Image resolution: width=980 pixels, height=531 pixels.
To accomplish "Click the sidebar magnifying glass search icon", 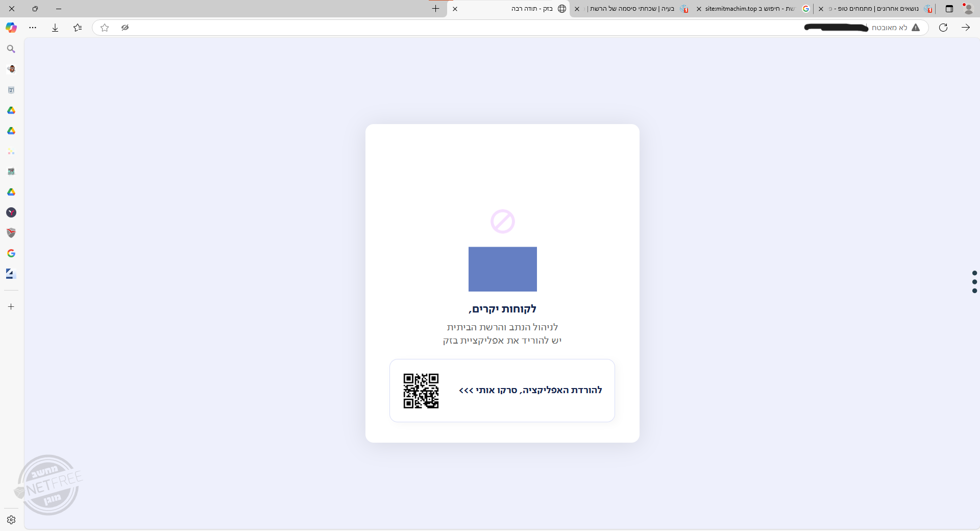I will (11, 49).
